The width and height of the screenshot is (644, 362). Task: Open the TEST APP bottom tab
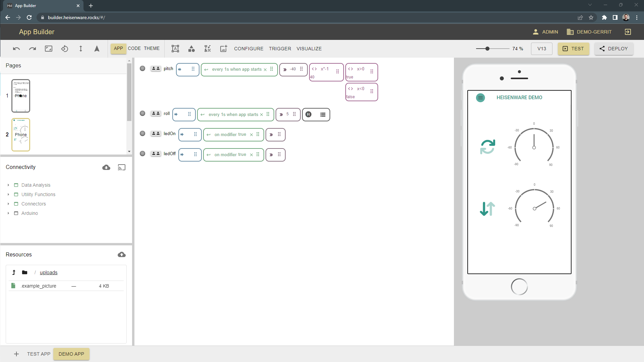(x=39, y=354)
